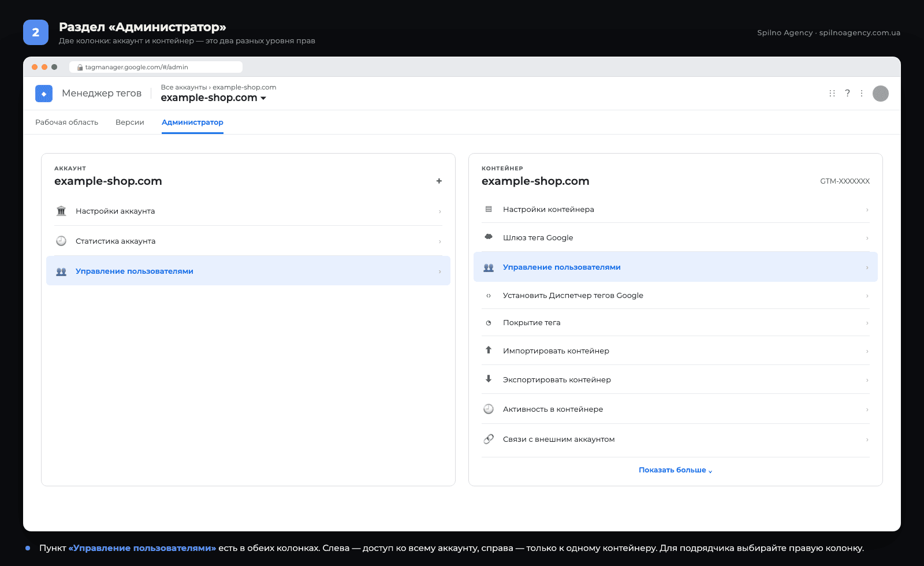Click the icon beside Настройки контейнера

(489, 209)
